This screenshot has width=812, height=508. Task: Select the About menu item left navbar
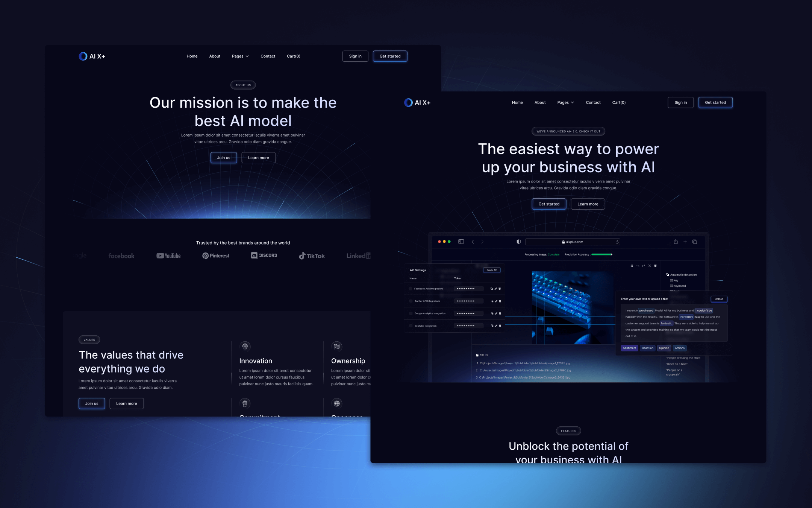[x=215, y=56]
